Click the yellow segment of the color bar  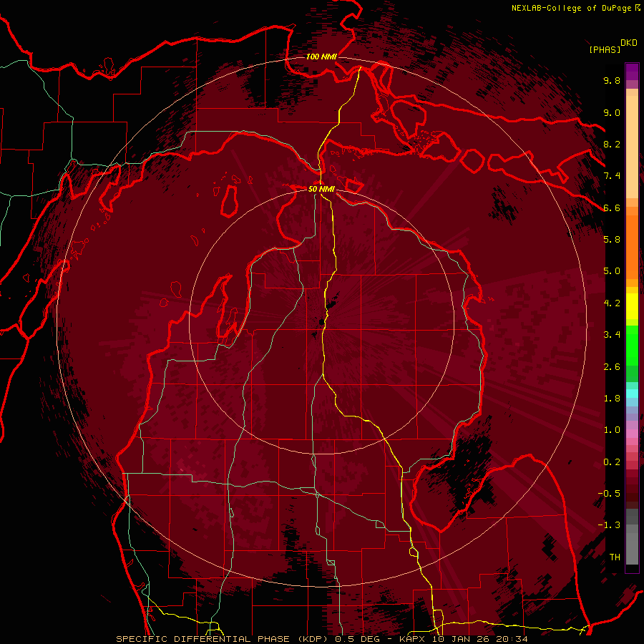pos(632,306)
